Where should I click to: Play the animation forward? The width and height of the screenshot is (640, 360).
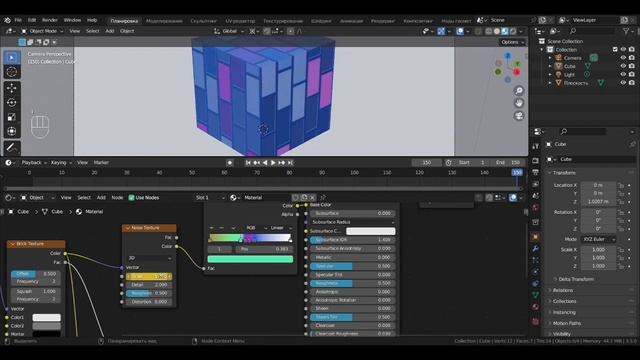coord(273,162)
